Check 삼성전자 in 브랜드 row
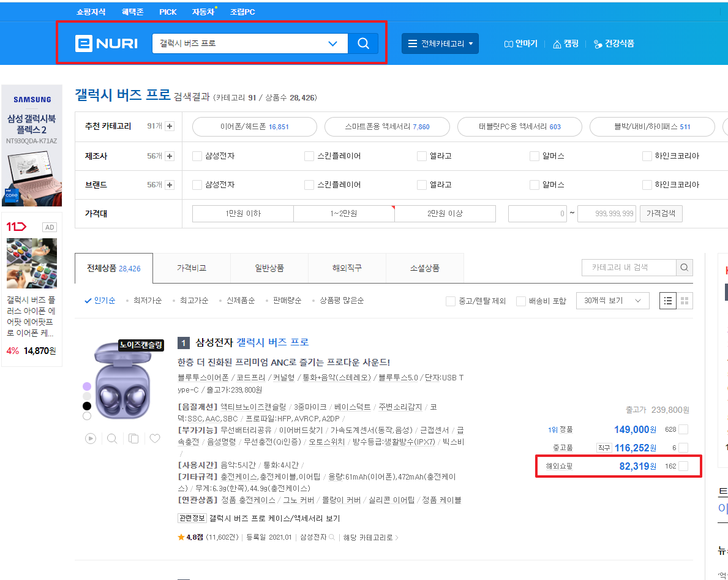Viewport: 728px width, 580px height. pos(197,185)
